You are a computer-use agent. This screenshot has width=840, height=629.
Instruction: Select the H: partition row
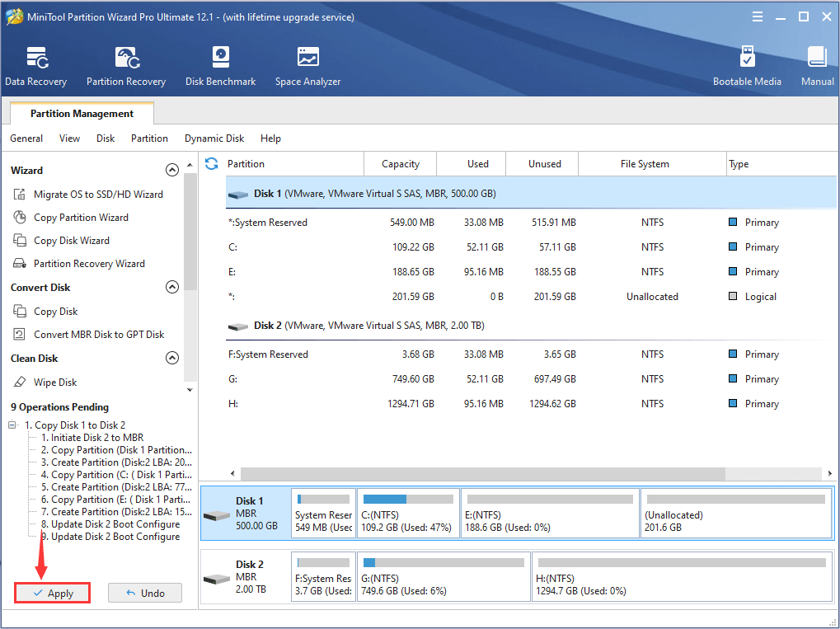pyautogui.click(x=531, y=403)
